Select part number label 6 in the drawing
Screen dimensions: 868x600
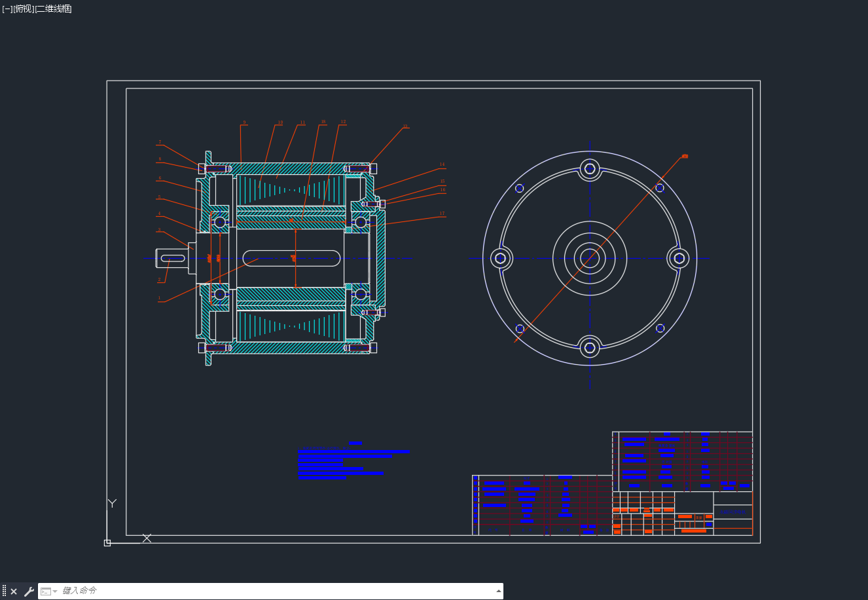pos(159,178)
